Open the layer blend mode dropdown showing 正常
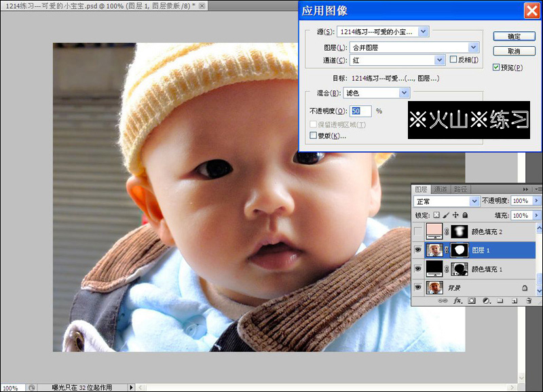The image size is (543, 392). (x=474, y=201)
